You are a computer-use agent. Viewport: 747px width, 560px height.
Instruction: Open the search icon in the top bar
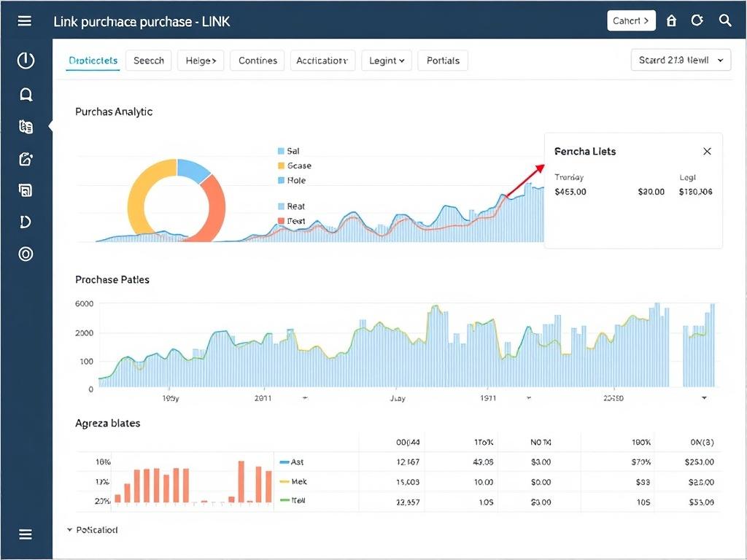click(726, 21)
